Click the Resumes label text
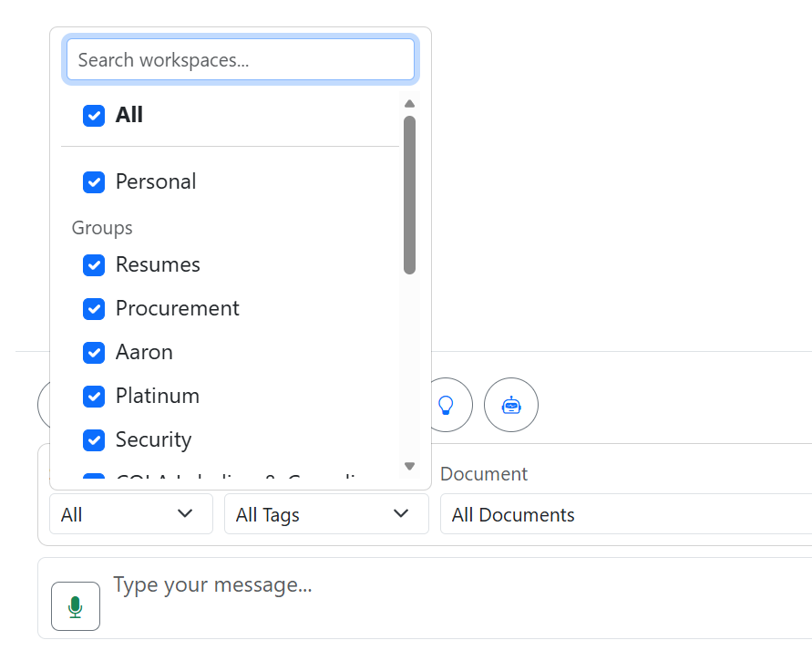The image size is (812, 661). pyautogui.click(x=158, y=264)
